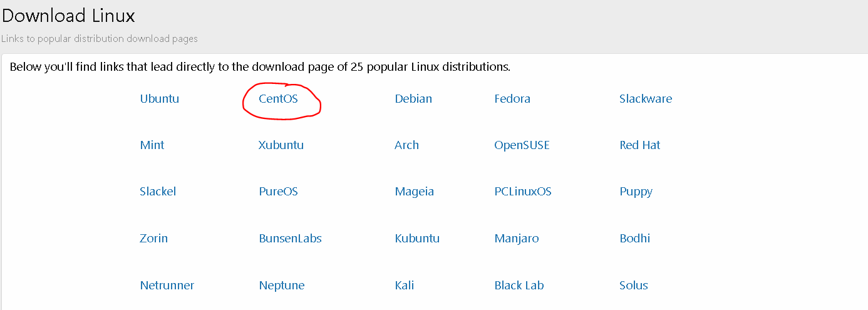
Task: Open the Zorin download link
Action: pos(154,238)
